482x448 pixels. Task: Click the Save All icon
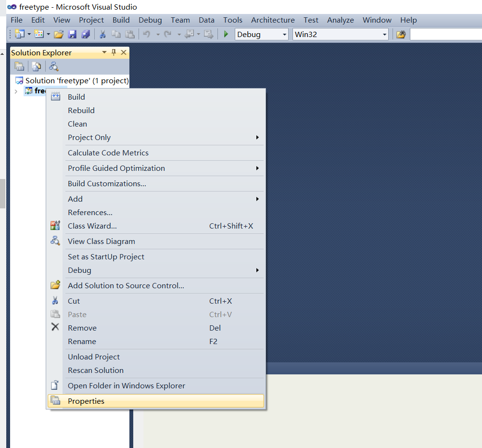(86, 34)
